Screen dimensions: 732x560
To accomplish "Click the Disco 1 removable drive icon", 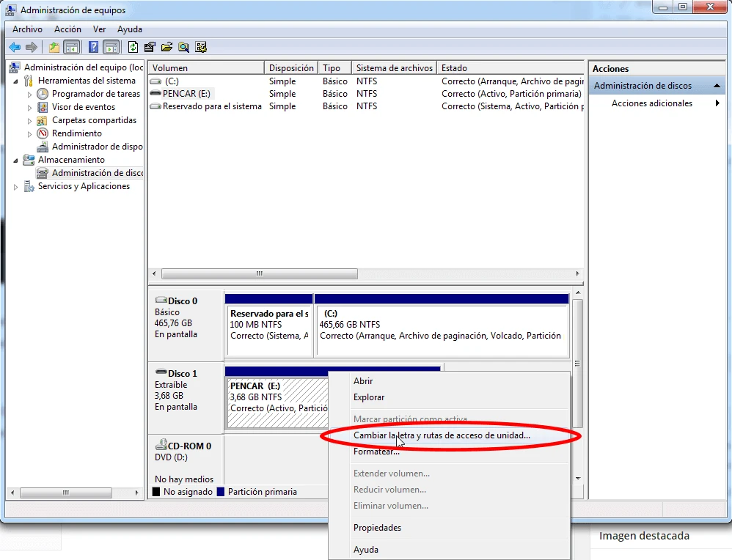I will pos(161,372).
